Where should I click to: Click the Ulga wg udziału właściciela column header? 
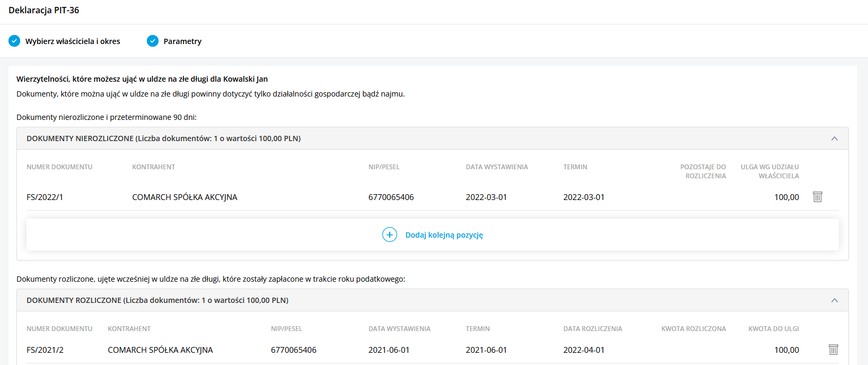pyautogui.click(x=769, y=171)
